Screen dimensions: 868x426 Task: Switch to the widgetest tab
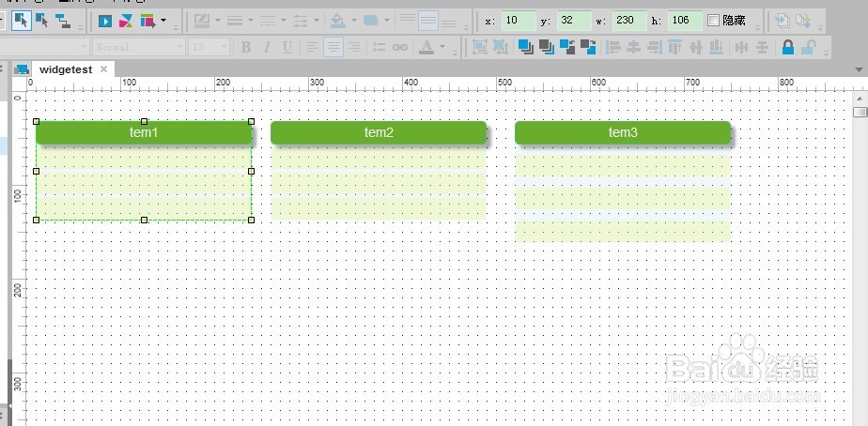tap(66, 69)
